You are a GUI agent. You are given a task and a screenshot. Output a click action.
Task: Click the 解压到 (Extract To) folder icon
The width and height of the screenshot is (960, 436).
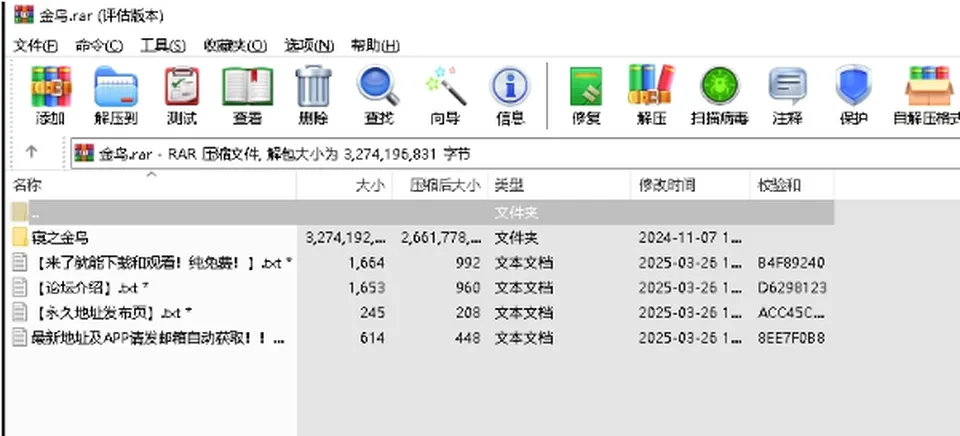pos(116,86)
